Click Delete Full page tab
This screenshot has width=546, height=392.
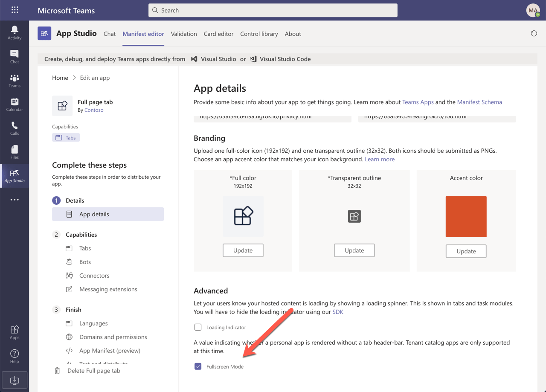pos(94,371)
